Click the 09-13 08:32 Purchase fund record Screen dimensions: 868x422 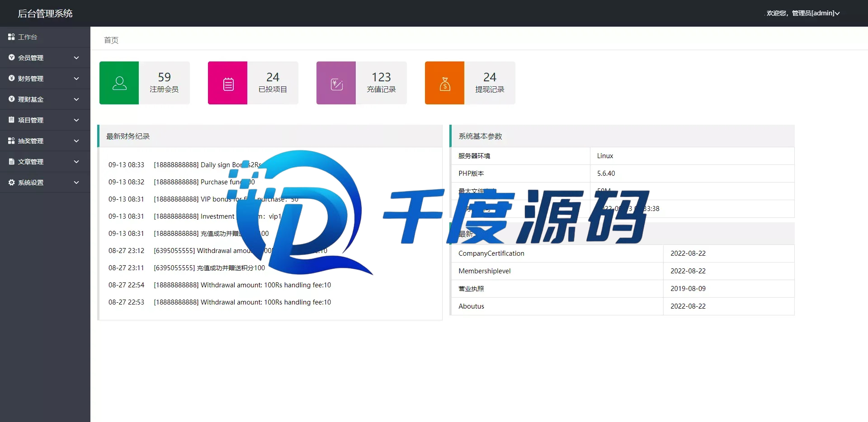pyautogui.click(x=182, y=182)
